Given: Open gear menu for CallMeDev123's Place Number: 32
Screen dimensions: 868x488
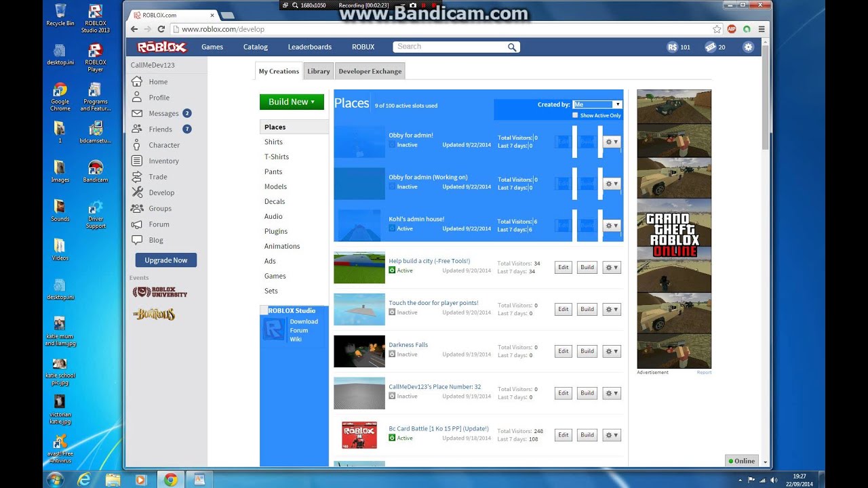Looking at the screenshot, I should click(x=612, y=393).
